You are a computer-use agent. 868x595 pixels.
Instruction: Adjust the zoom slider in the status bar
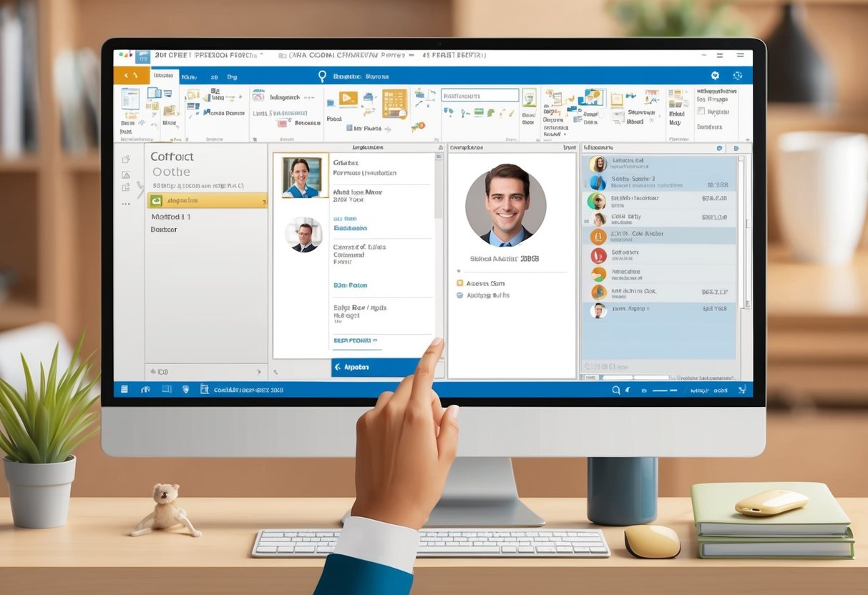coord(665,391)
